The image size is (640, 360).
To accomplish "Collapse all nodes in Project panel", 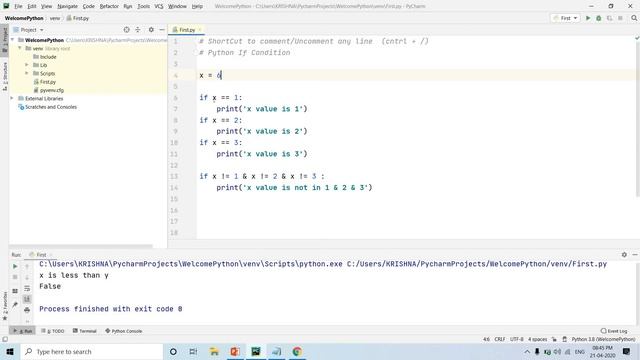I will click(x=138, y=29).
